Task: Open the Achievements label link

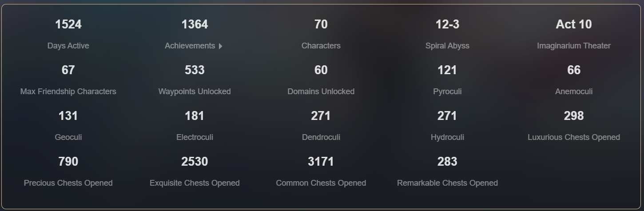Action: coord(190,46)
